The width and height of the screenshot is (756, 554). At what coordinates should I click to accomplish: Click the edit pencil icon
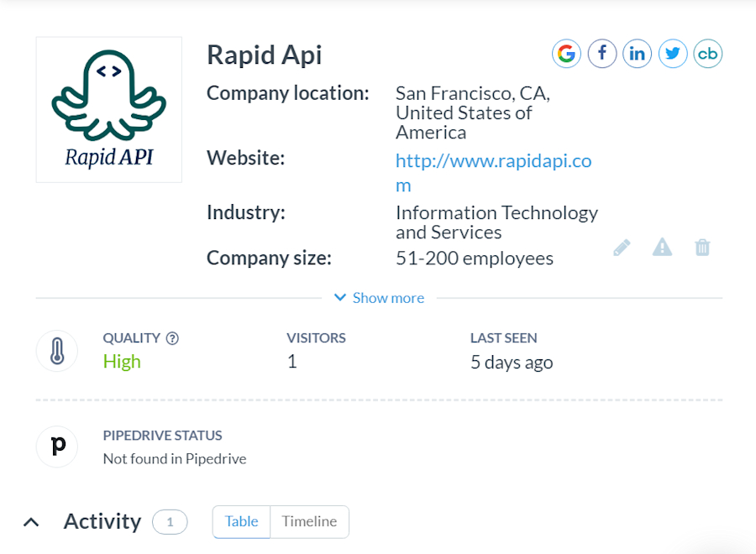(621, 247)
